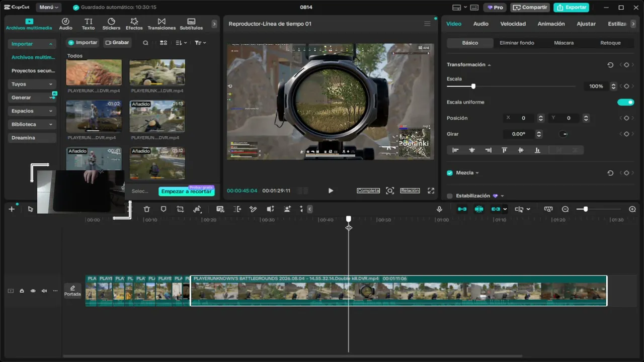Image resolution: width=644 pixels, height=362 pixels.
Task: Add a marker with the shield-shaped icon
Action: [164, 209]
